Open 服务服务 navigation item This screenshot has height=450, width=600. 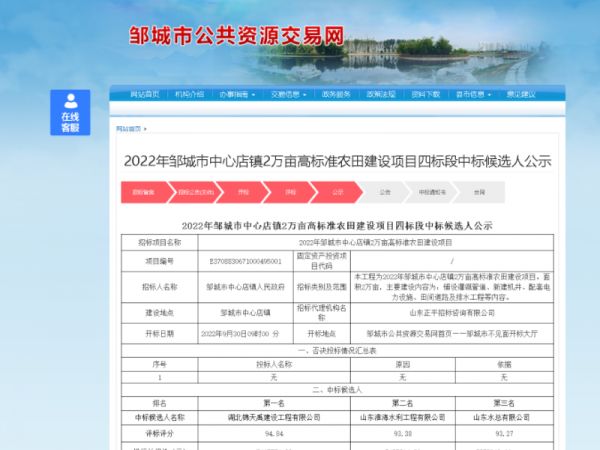pos(336,94)
